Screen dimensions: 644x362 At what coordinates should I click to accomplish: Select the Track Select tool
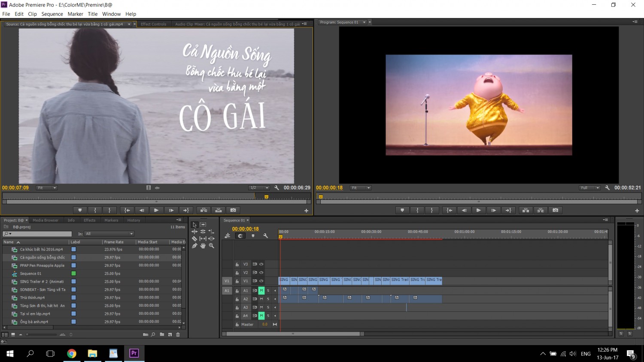pos(203,224)
